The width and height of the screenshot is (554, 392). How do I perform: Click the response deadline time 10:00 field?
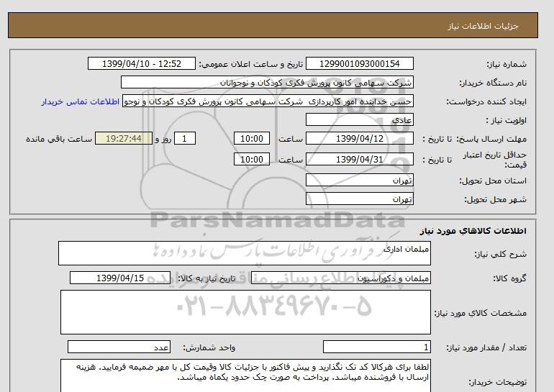[x=252, y=138]
